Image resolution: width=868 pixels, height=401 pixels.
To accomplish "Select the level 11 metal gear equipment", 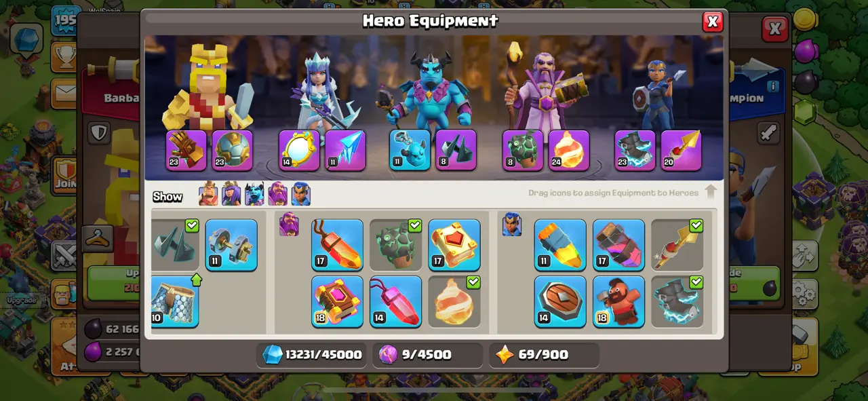I will pyautogui.click(x=231, y=244).
